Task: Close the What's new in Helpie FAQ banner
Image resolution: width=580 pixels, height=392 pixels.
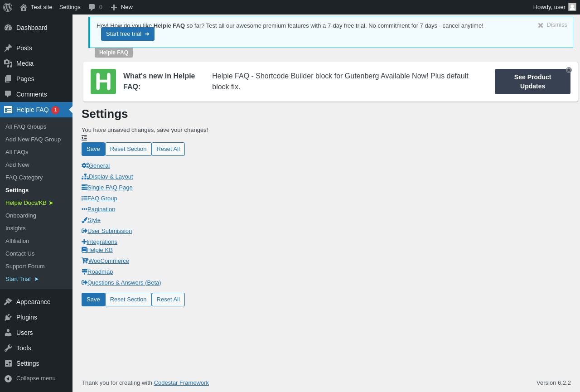Action: 569,70
